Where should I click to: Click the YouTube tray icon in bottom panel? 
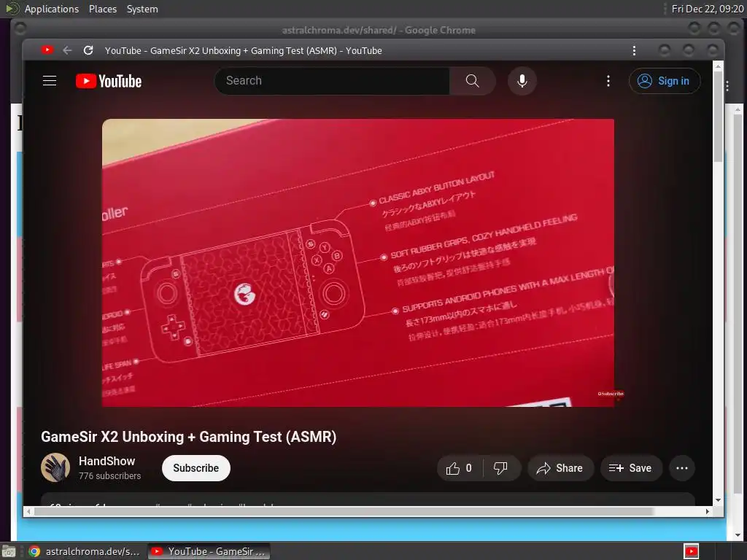point(691,551)
